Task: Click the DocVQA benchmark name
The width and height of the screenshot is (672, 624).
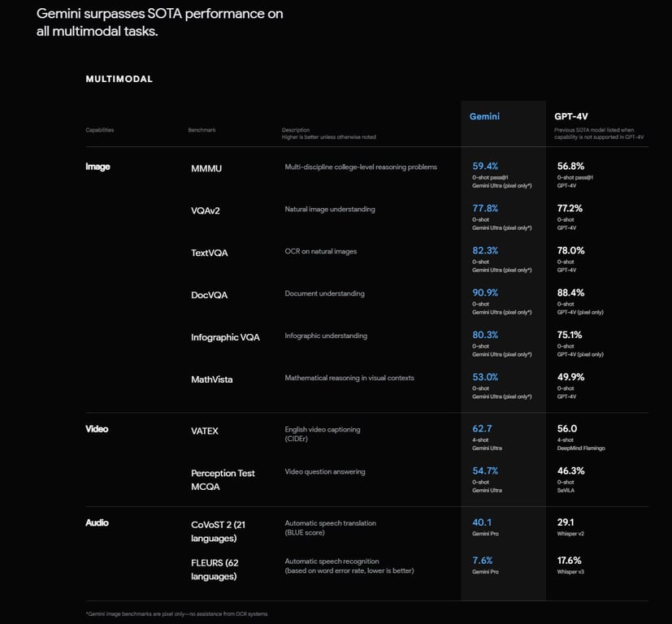Action: 209,295
